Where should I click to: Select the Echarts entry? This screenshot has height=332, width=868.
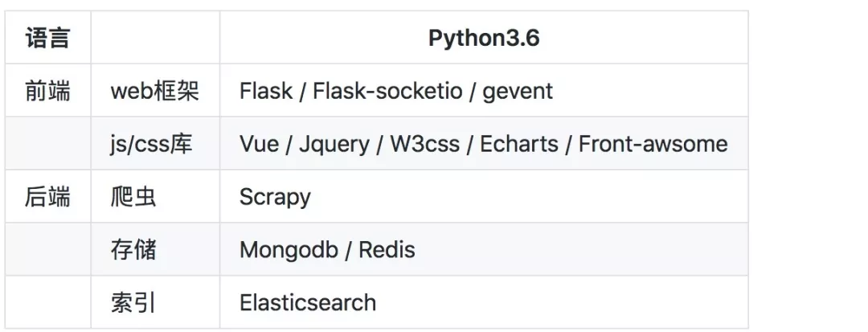518,144
